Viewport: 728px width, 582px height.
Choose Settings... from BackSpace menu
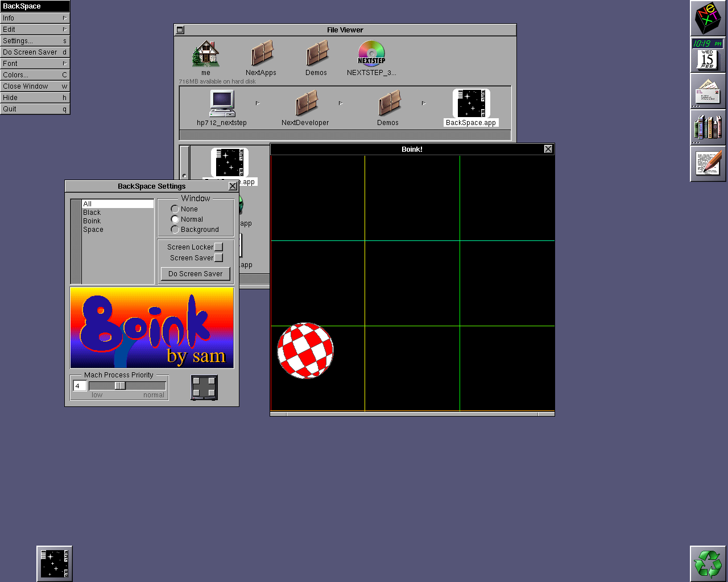35,41
